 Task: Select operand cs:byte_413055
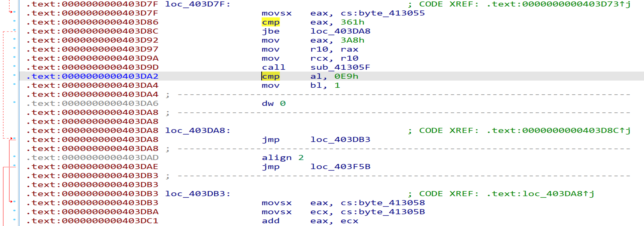[383, 13]
